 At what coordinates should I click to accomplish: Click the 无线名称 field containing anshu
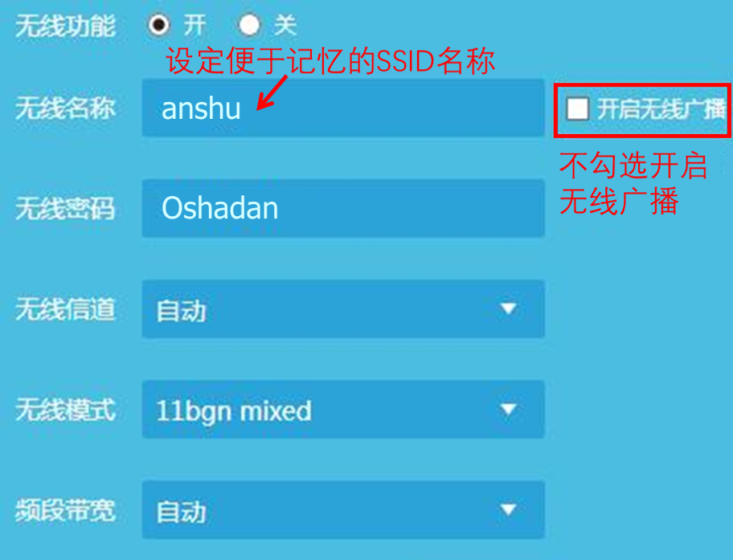click(344, 108)
